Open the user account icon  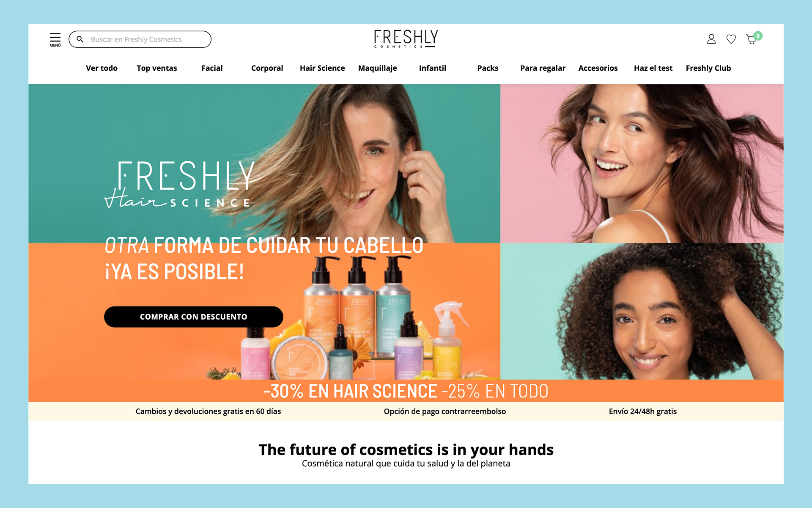(x=711, y=39)
